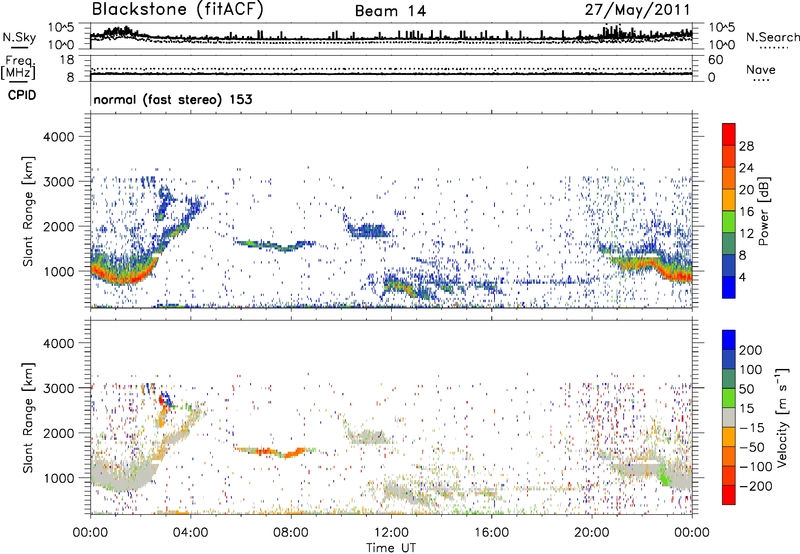Image resolution: width=800 pixels, height=554 pixels.
Task: Click the "-15" label on velocity colorbar
Action: [752, 428]
